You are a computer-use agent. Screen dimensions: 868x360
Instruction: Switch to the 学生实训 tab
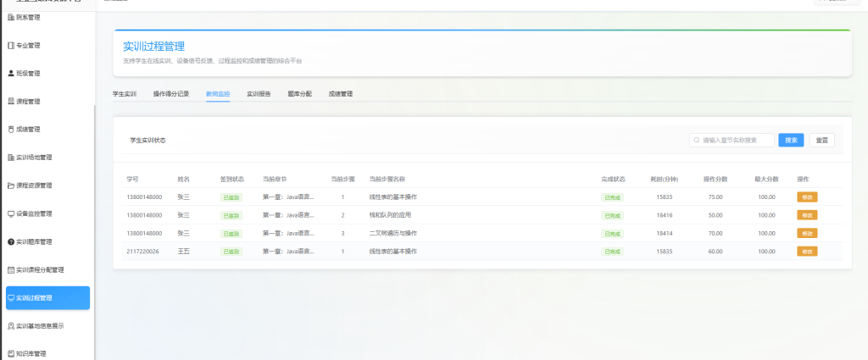[x=125, y=94]
